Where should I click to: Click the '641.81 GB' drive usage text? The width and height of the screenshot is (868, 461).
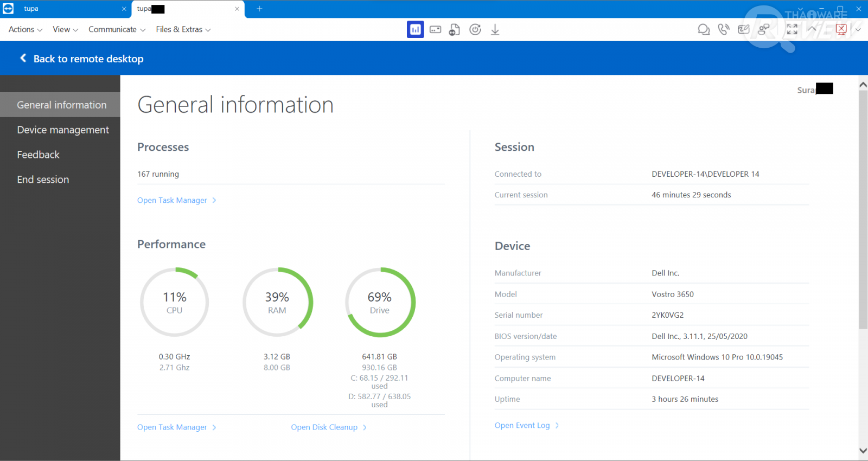[380, 357]
